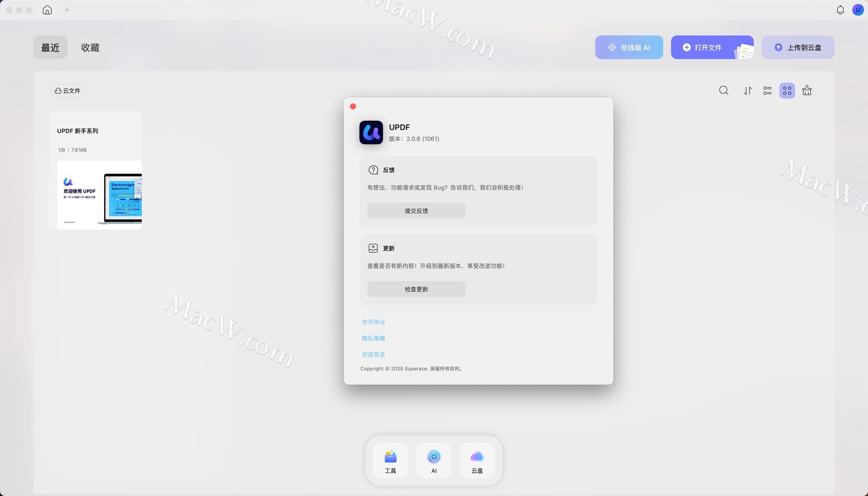Open user account avatar
This screenshot has height=496, width=868.
coord(858,10)
